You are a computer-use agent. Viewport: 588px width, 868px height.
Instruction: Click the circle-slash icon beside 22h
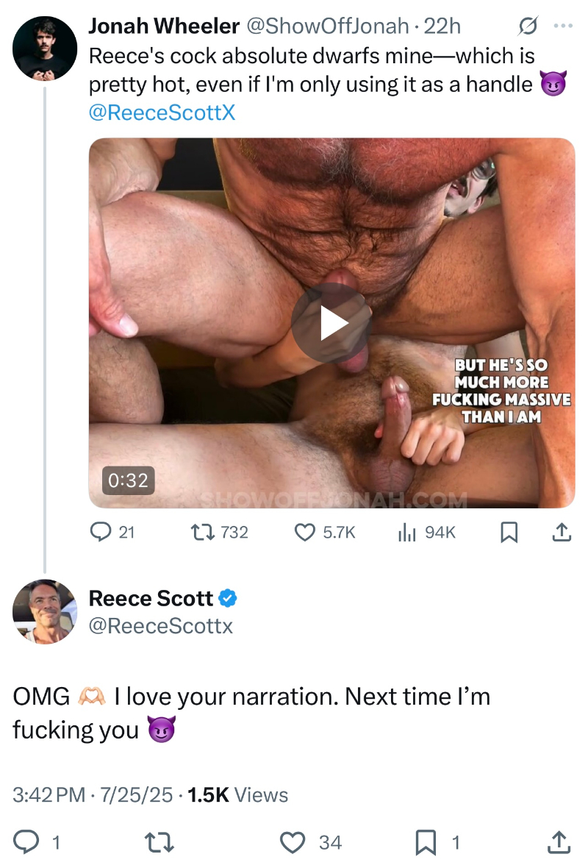point(526,26)
